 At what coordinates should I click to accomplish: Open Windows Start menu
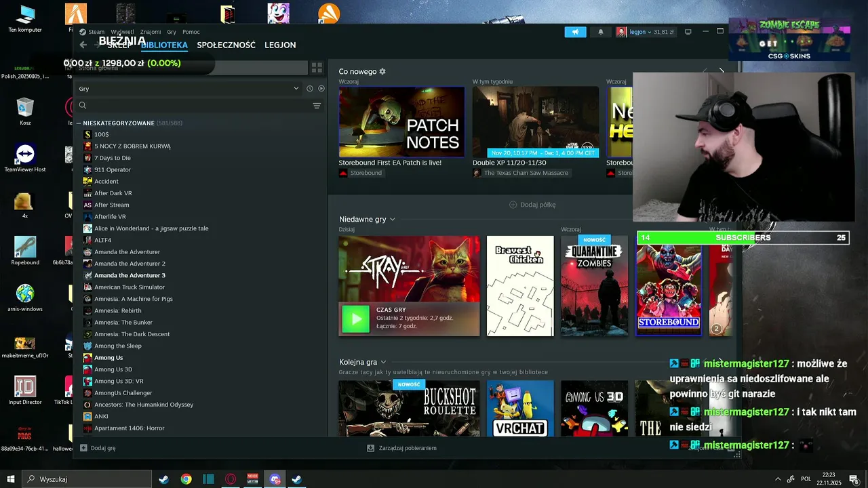[11, 479]
